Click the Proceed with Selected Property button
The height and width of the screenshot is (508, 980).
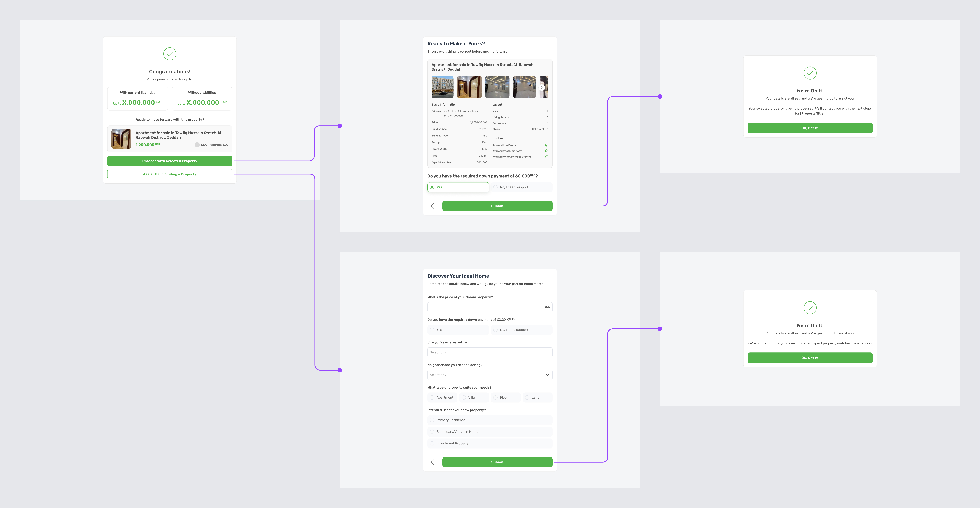170,161
